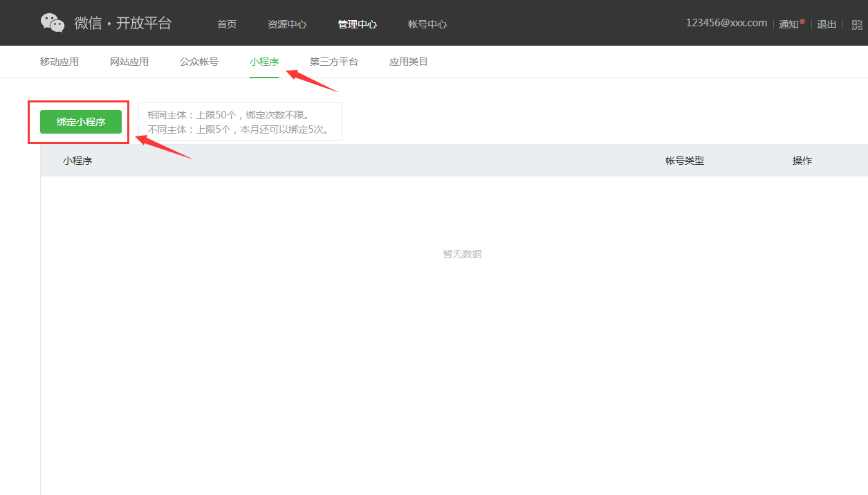Viewport: 868px width, 495px height.
Task: Open 通知 notifications link
Action: coord(789,24)
